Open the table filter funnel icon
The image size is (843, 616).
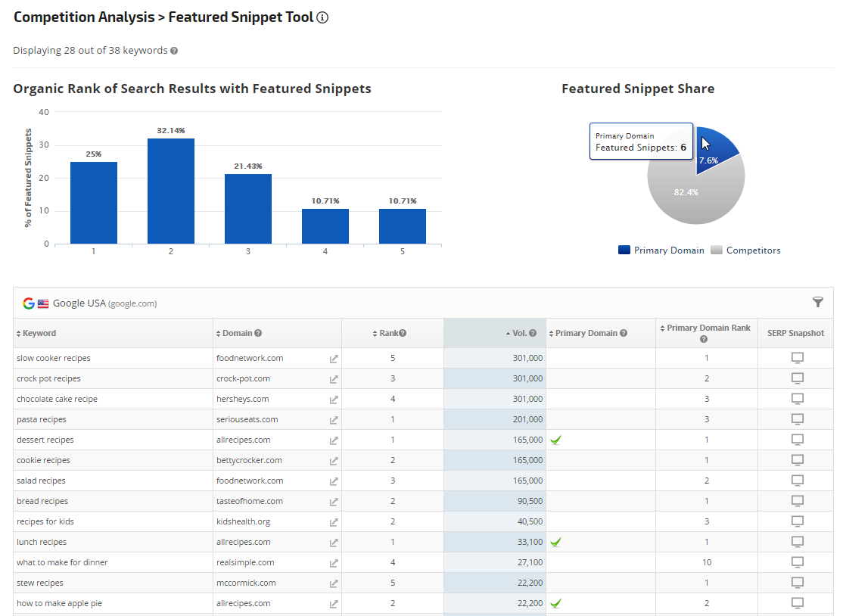(818, 302)
